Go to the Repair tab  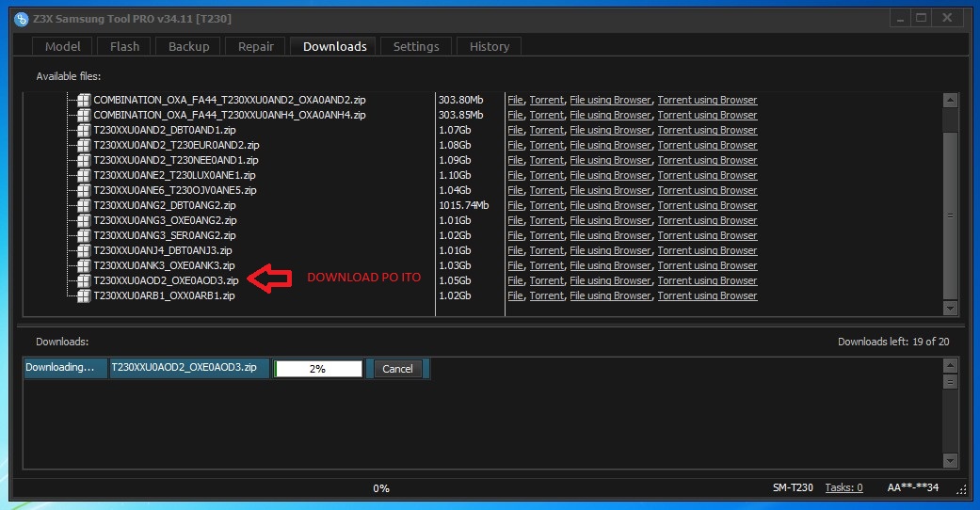pos(256,46)
